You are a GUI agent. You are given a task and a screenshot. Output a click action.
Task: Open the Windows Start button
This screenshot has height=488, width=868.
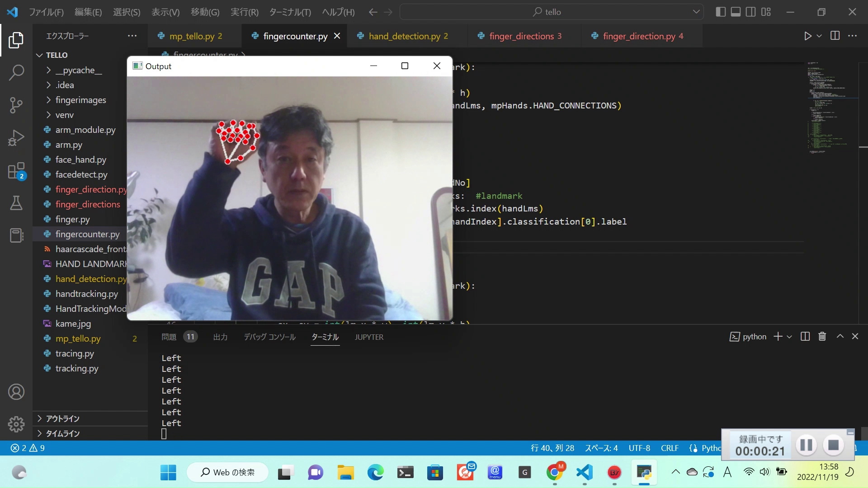coord(168,473)
